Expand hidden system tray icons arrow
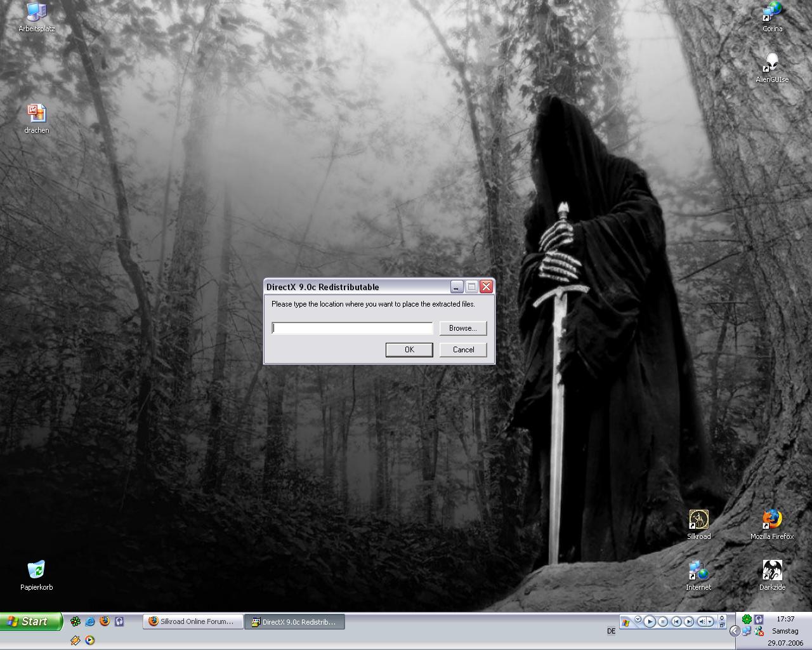The width and height of the screenshot is (812, 650). (734, 630)
